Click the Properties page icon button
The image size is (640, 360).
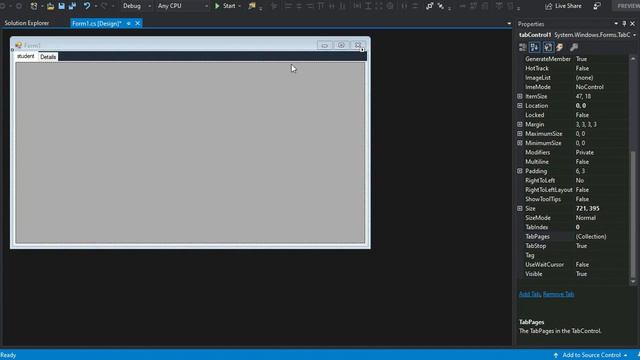click(x=548, y=47)
